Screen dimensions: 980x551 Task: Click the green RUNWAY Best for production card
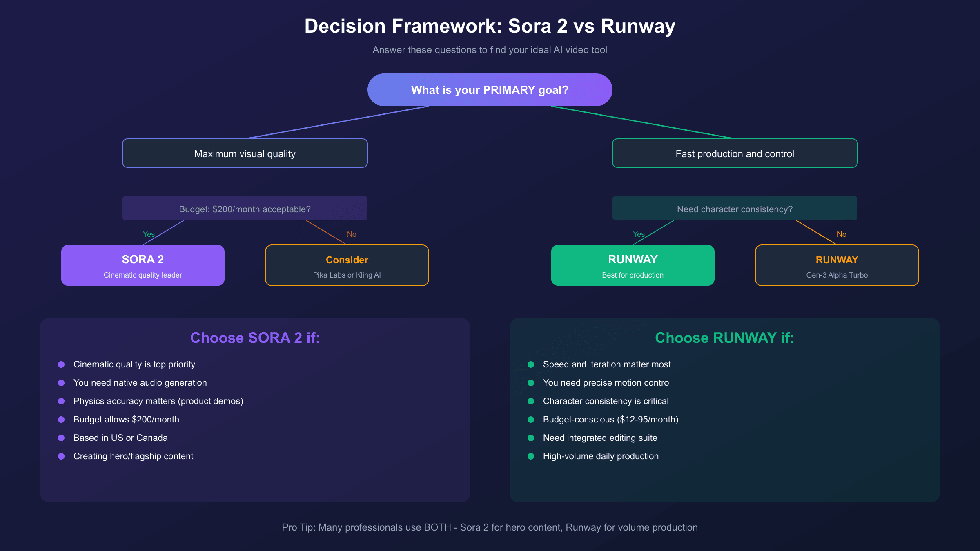pos(633,265)
